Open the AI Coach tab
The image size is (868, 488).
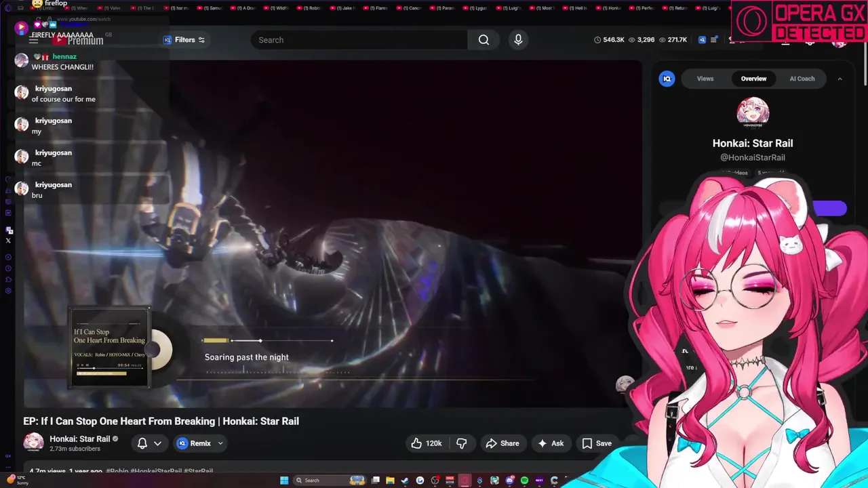click(802, 79)
